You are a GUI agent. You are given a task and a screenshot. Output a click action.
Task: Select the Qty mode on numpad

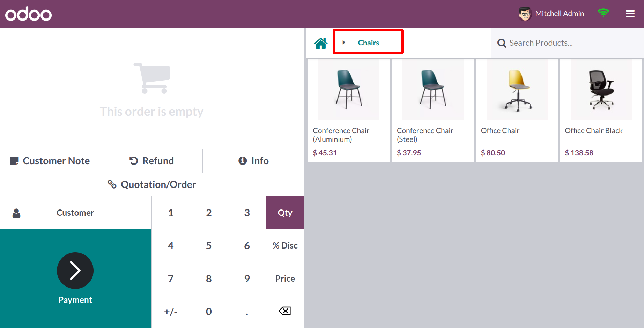285,213
